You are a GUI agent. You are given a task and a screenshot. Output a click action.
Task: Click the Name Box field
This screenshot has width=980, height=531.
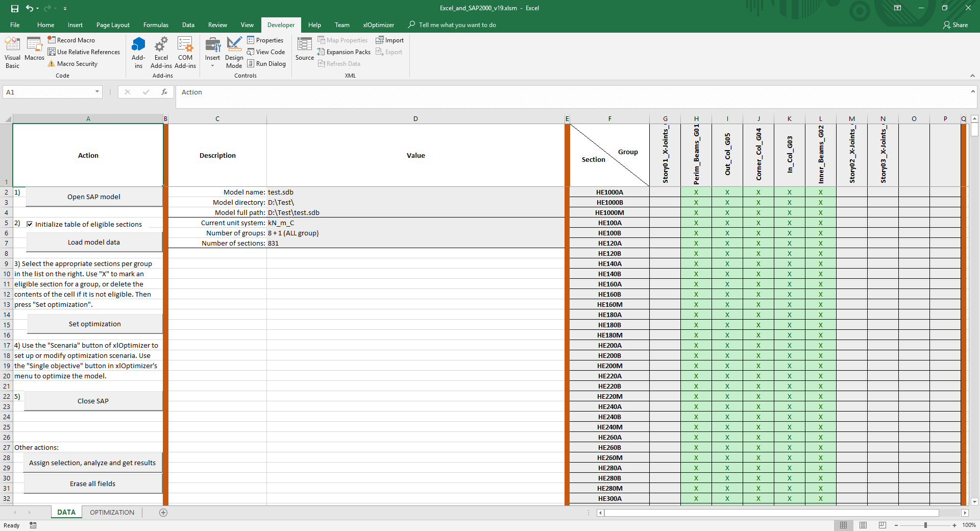48,92
